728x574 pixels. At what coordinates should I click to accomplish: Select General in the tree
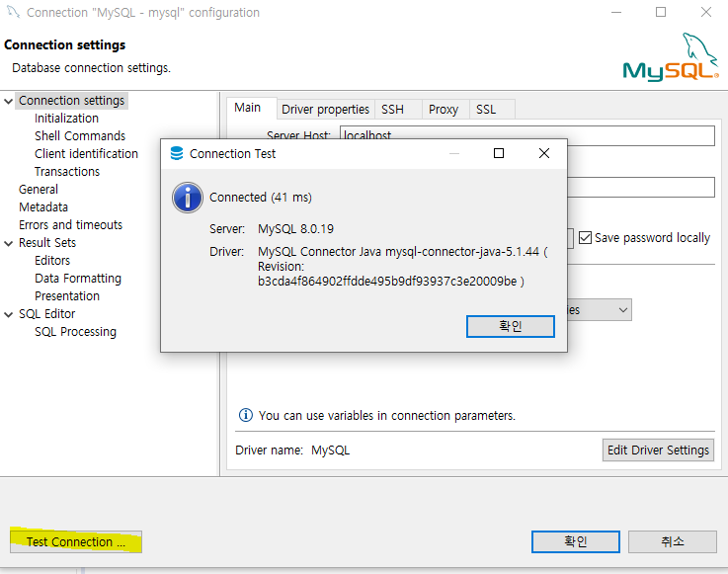pyautogui.click(x=39, y=190)
